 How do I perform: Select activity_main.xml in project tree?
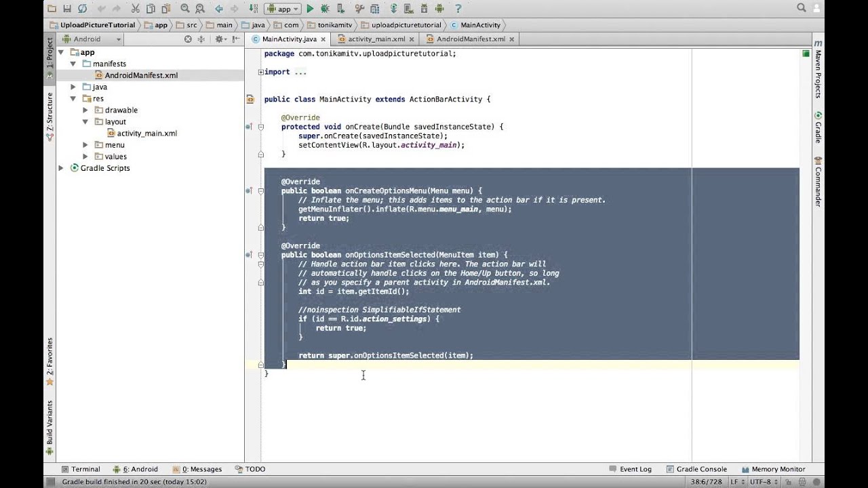pyautogui.click(x=141, y=134)
